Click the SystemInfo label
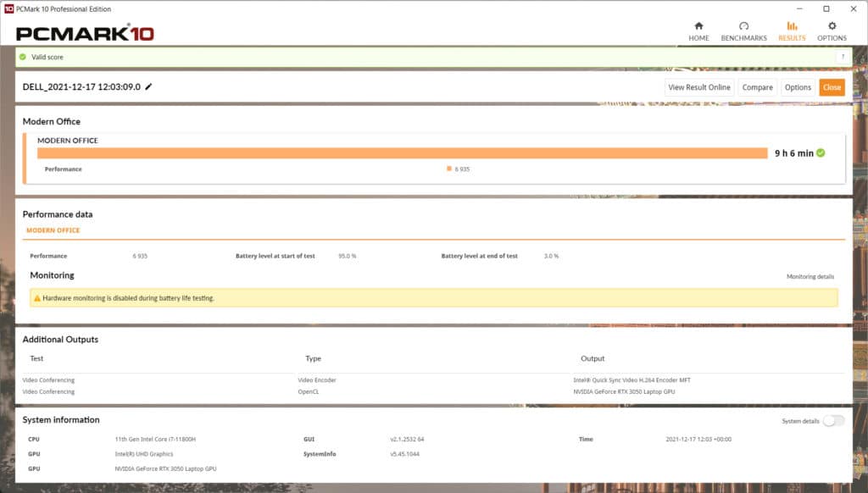 320,454
